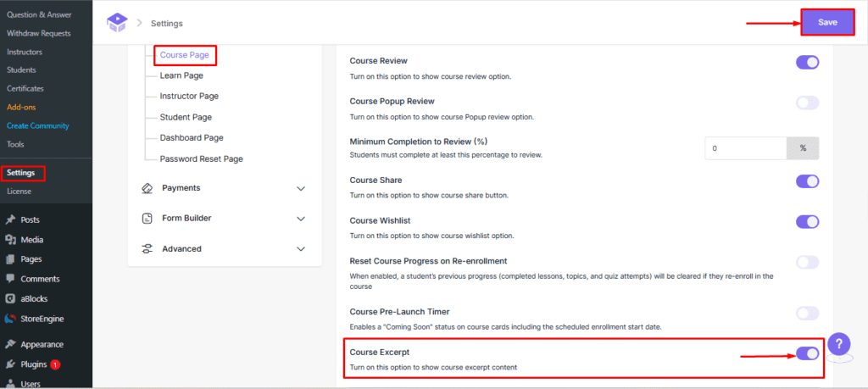Click the Payments credit card icon
The image size is (868, 389).
tap(147, 188)
